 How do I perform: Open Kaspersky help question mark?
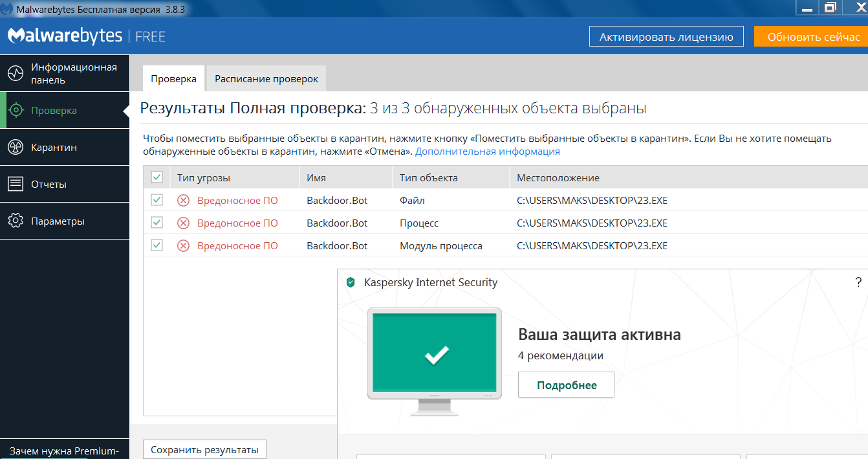(x=859, y=282)
